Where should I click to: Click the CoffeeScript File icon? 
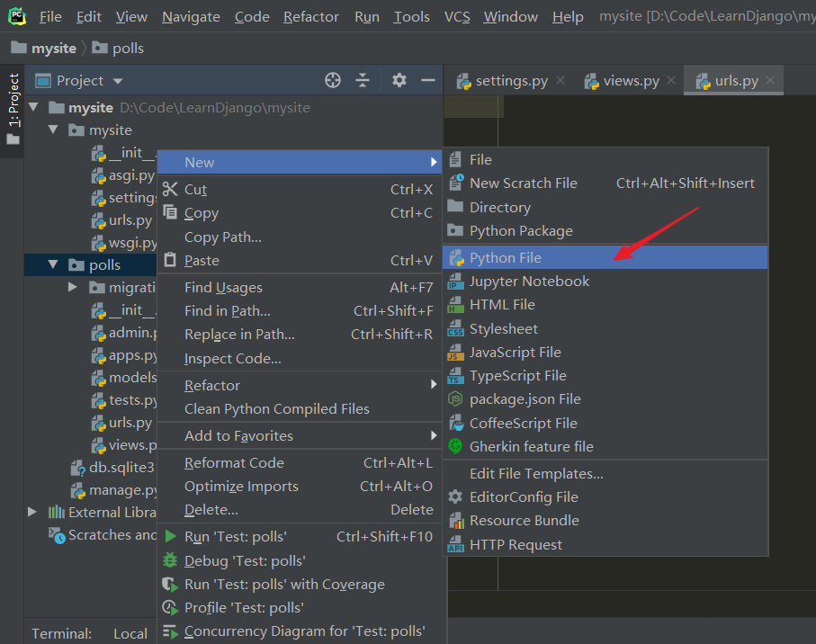tap(455, 423)
